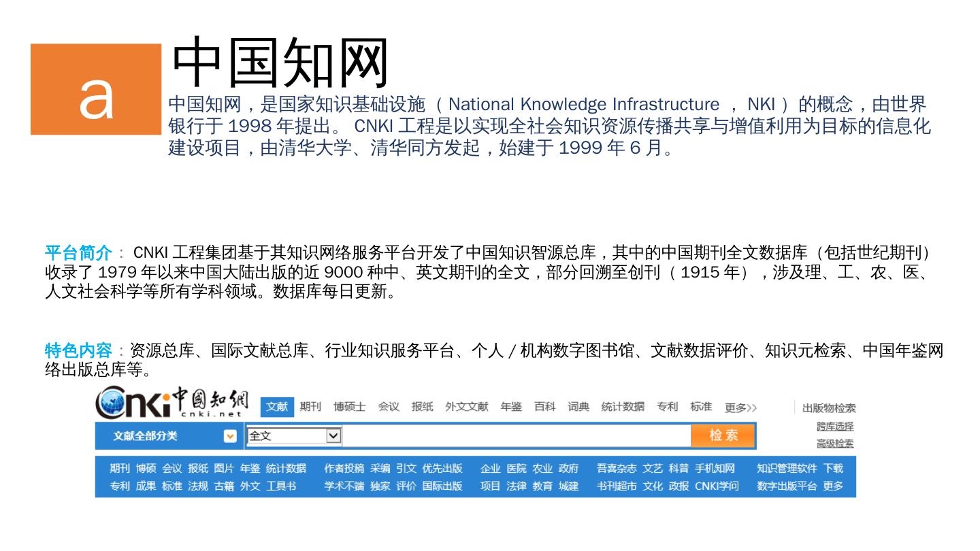Open the 成果 link
This screenshot has height=551, width=980.
click(146, 486)
